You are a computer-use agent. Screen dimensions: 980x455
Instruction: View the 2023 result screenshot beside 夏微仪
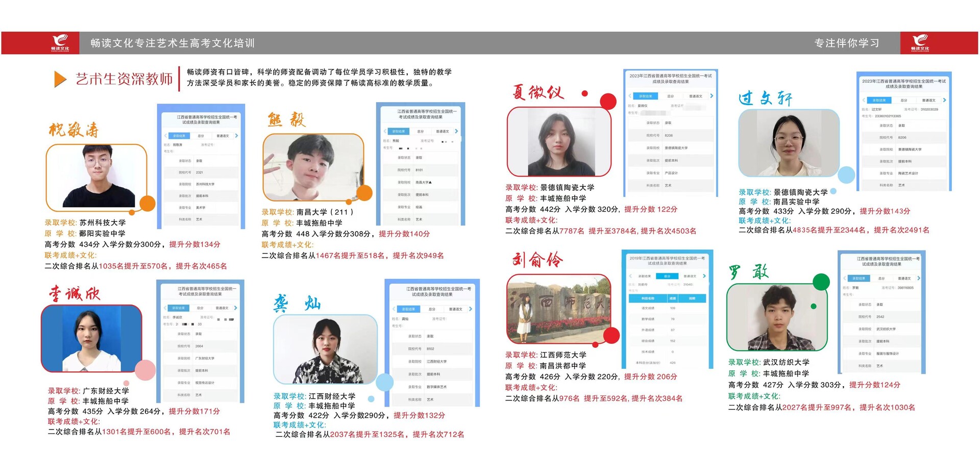[x=671, y=133]
